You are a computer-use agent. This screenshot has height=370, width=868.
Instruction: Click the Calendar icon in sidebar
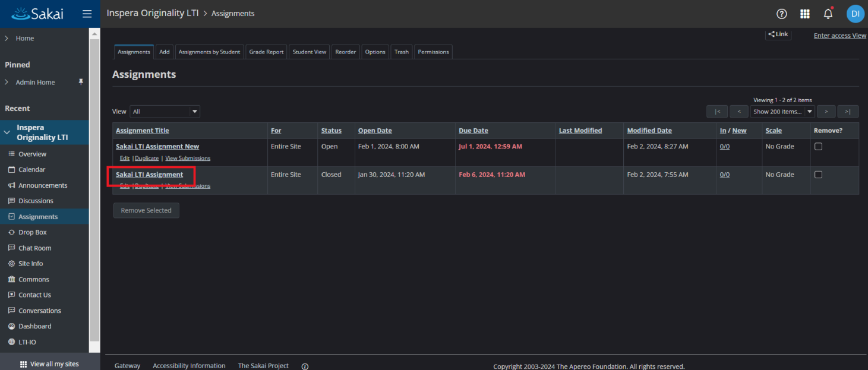pyautogui.click(x=11, y=169)
